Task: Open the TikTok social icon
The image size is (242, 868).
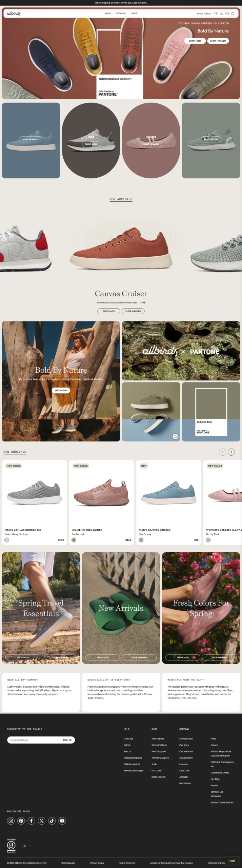Action: coord(52,821)
